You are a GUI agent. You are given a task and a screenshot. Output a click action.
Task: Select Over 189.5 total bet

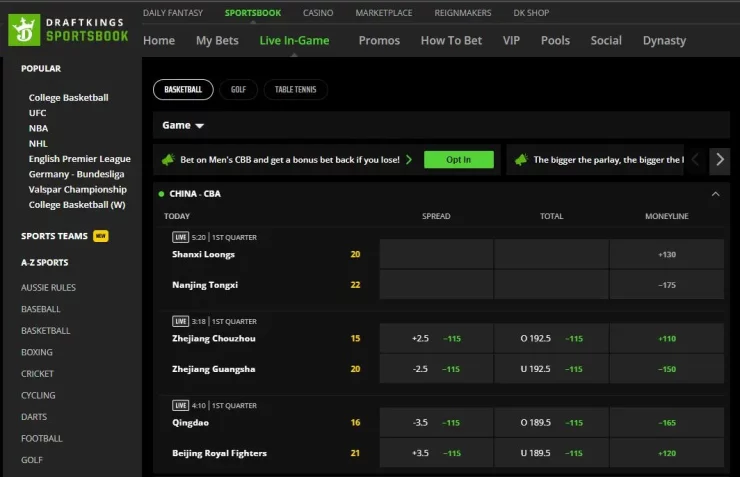pos(552,422)
